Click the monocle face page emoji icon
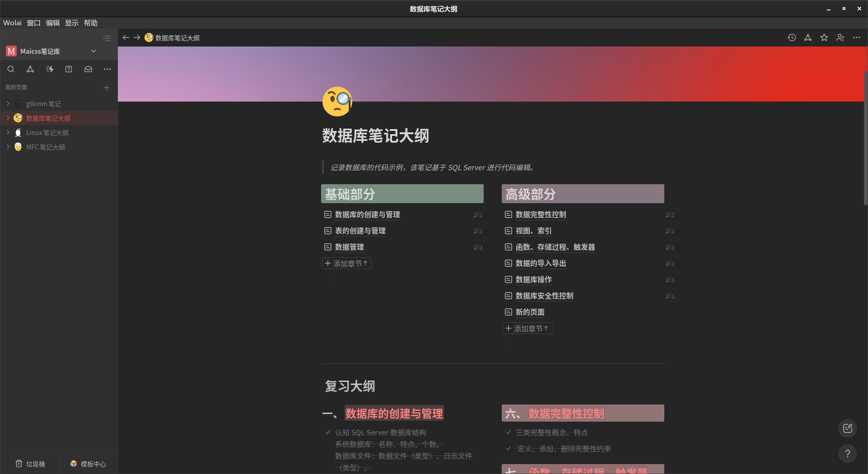Screen dimensions: 868x474 pyautogui.click(x=337, y=101)
